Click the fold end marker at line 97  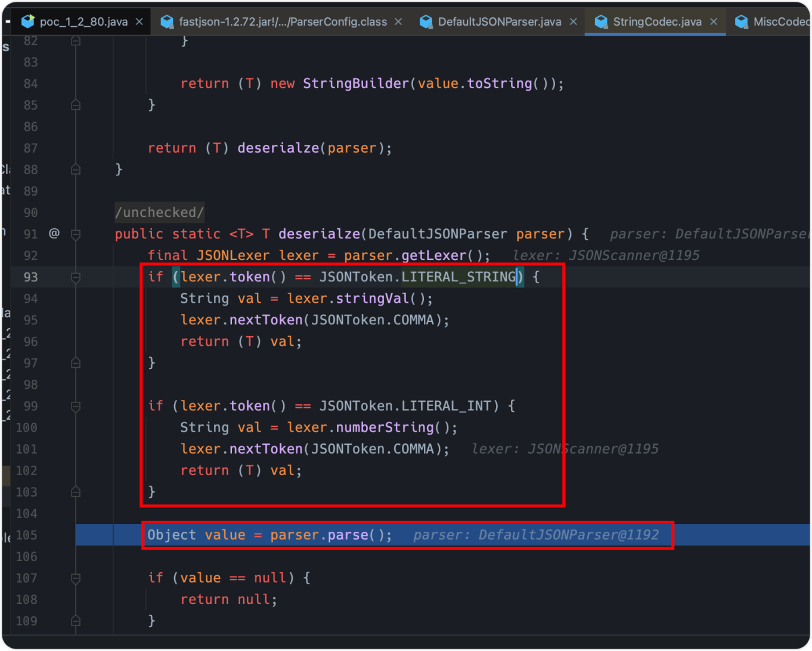(76, 362)
